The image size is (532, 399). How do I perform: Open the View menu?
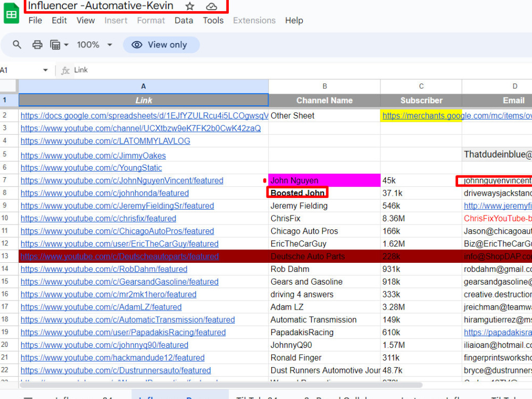click(86, 20)
